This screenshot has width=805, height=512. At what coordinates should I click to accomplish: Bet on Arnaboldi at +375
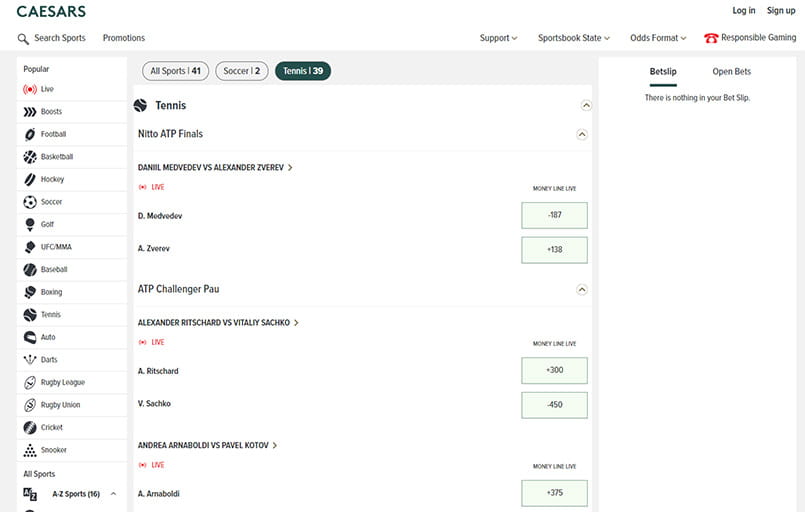[554, 493]
